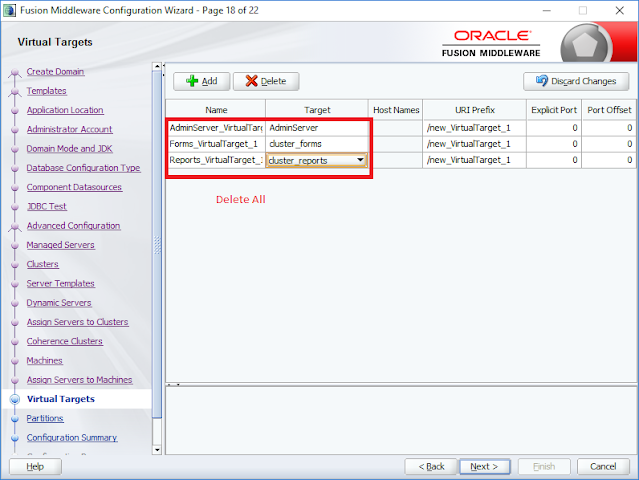Click the Host Names column header
The width and height of the screenshot is (639, 480).
coord(396,110)
